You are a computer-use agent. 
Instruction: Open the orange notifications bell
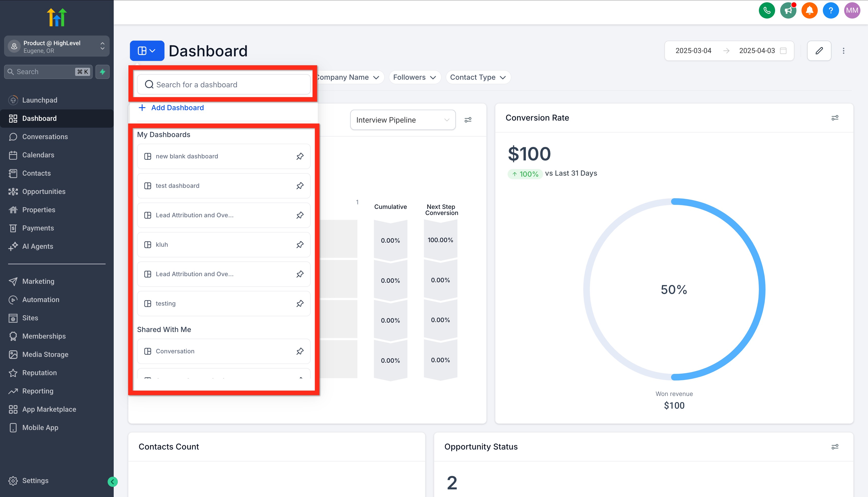(809, 10)
